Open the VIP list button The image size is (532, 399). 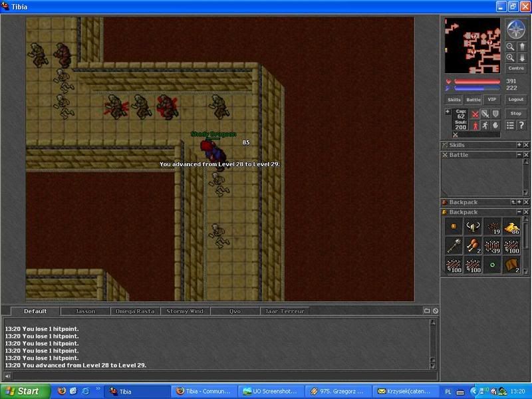point(491,99)
